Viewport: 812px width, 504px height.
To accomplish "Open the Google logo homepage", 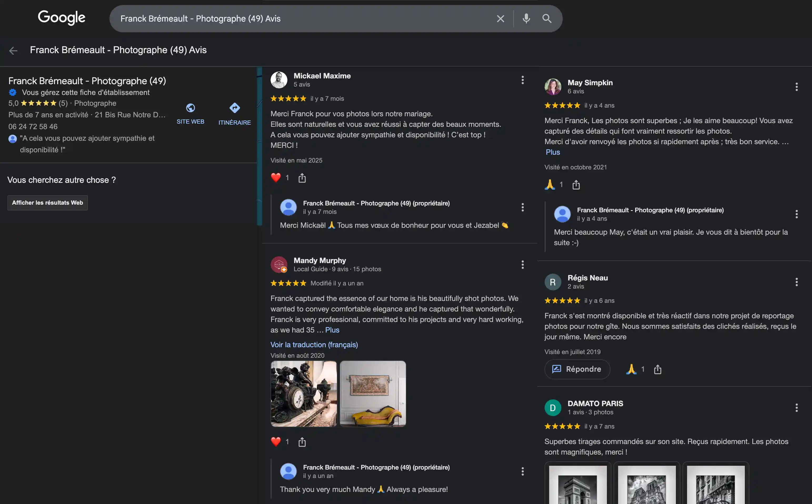I will (x=62, y=17).
